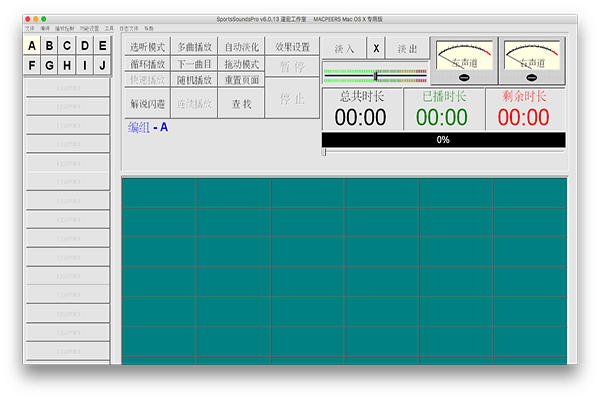Image resolution: width=600 pixels, height=400 pixels.
Task: Click the 查找 search button
Action: [241, 103]
